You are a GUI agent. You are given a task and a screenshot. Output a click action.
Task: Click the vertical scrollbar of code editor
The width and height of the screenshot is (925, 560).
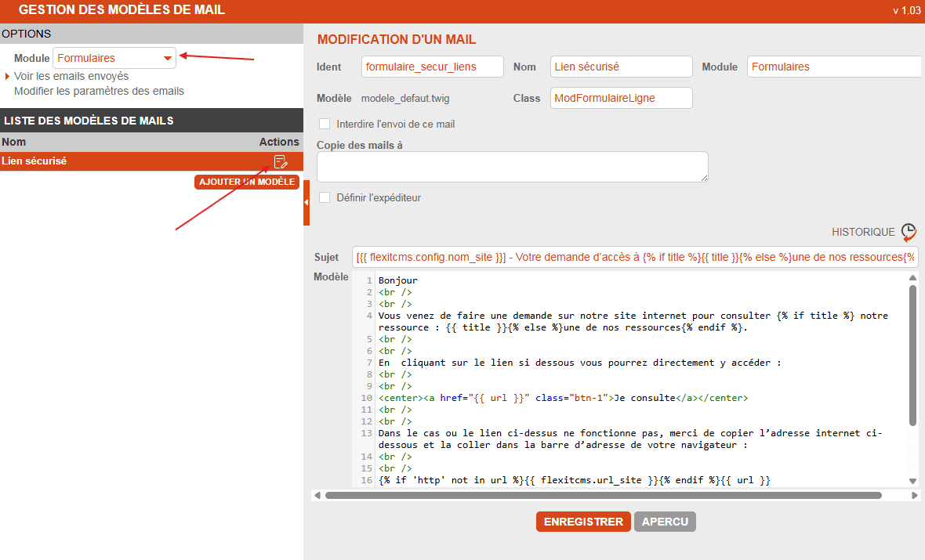click(x=912, y=352)
